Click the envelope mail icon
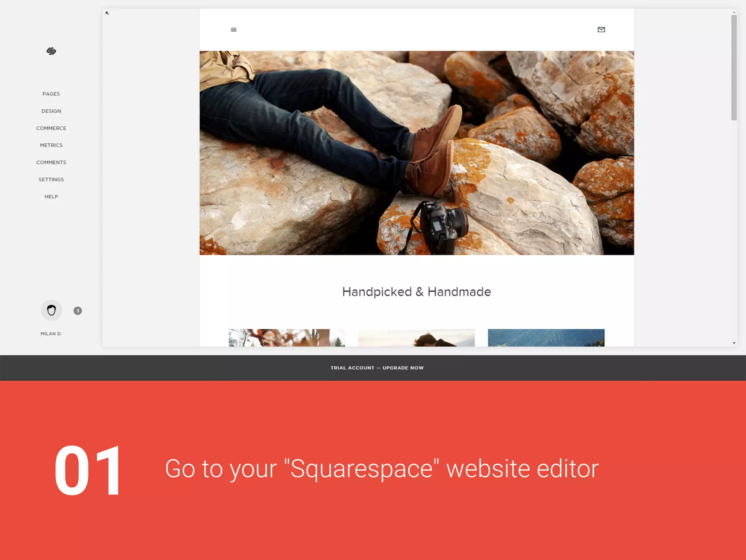The image size is (746, 560). (601, 30)
